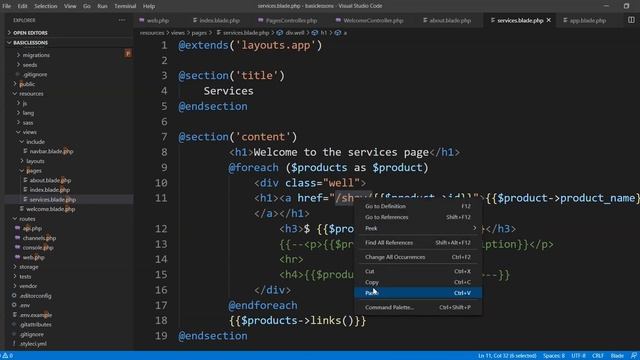Choose Copy from context menu
Image resolution: width=640 pixels, height=360 pixels.
418,282
